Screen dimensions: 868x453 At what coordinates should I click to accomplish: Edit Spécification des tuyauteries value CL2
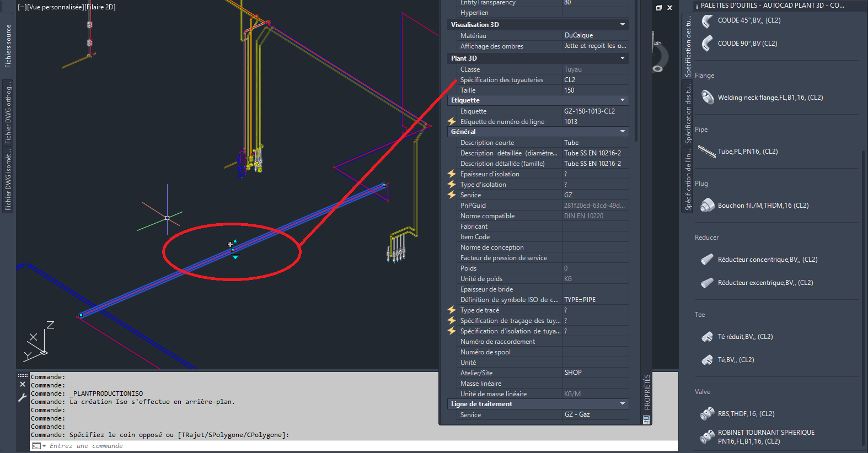596,80
